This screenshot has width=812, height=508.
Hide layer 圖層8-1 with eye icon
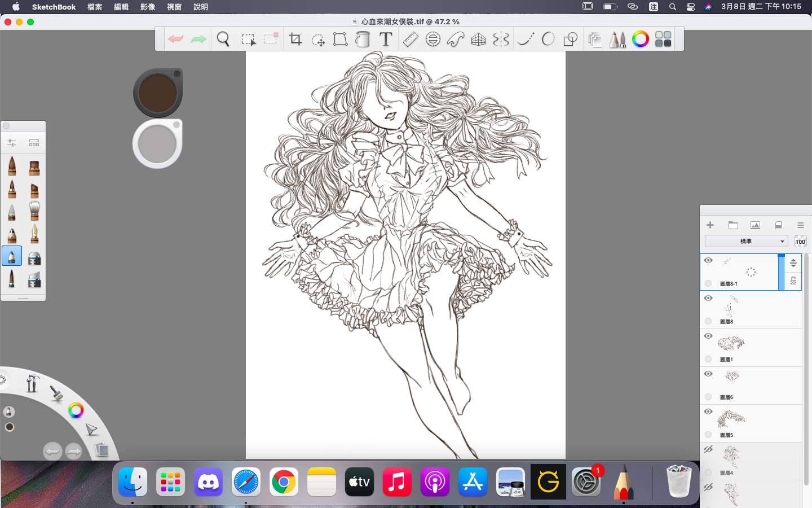[708, 260]
